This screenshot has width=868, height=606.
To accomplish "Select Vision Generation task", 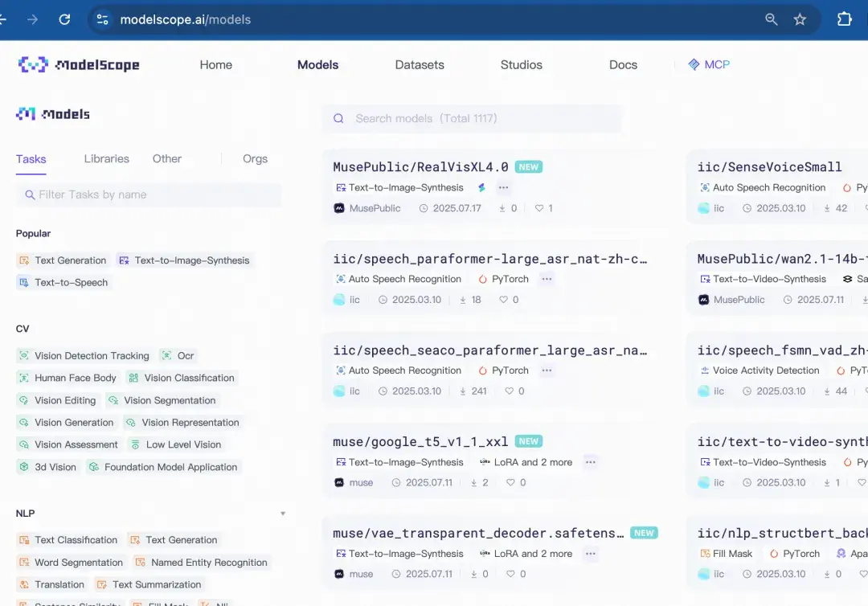I will tap(67, 422).
